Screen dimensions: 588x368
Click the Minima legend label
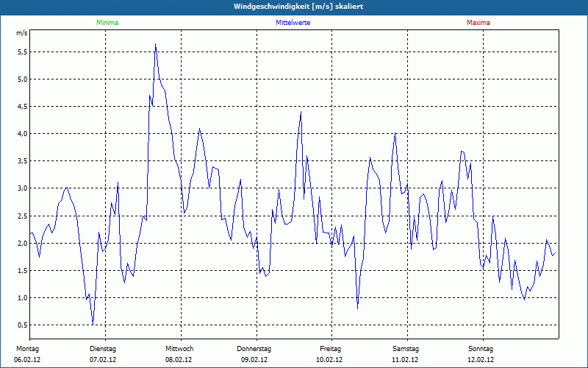pos(107,23)
